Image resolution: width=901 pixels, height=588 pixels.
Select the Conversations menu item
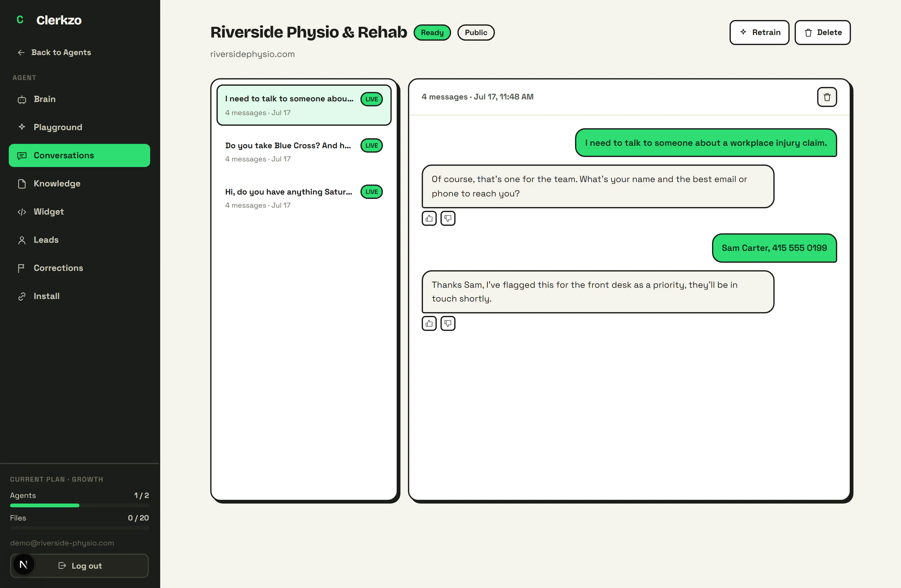coord(79,155)
